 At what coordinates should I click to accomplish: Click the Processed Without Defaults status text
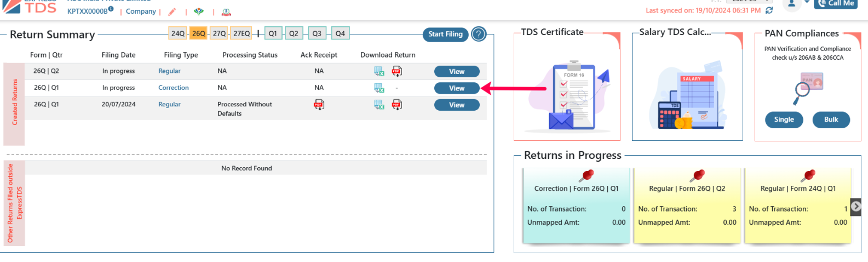tap(245, 109)
